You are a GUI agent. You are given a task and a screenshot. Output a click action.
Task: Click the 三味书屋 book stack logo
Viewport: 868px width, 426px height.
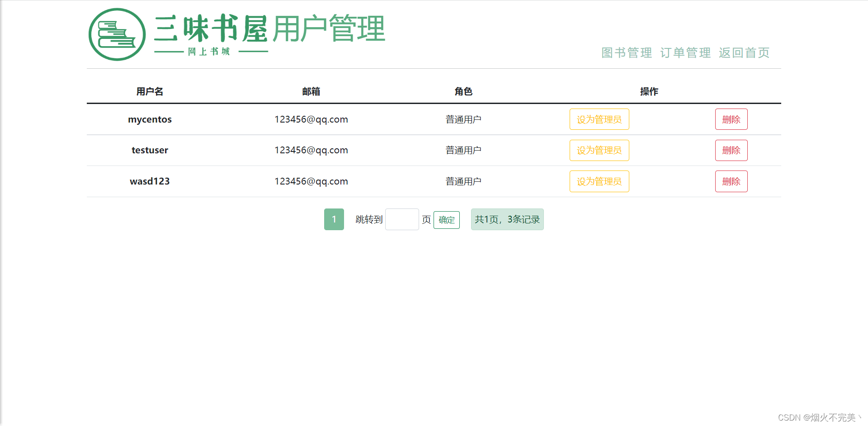pos(117,34)
